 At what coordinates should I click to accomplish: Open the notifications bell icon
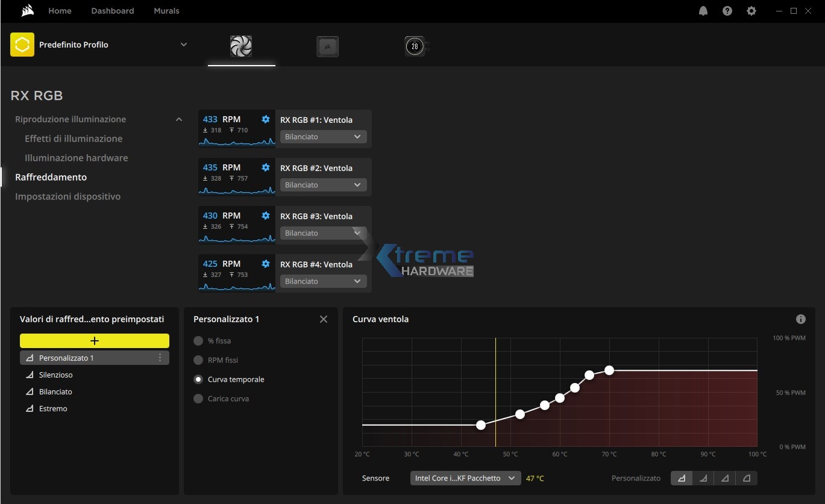703,11
